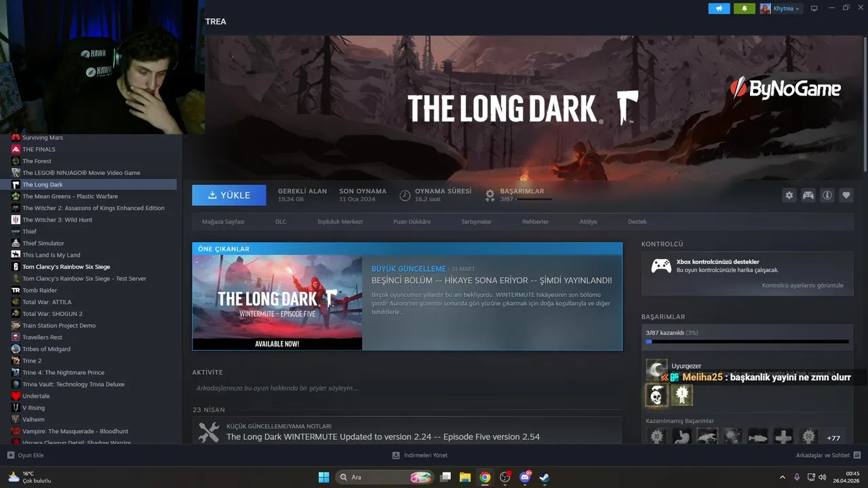Click the ribbon medal achievement icon

pyautogui.click(x=682, y=395)
